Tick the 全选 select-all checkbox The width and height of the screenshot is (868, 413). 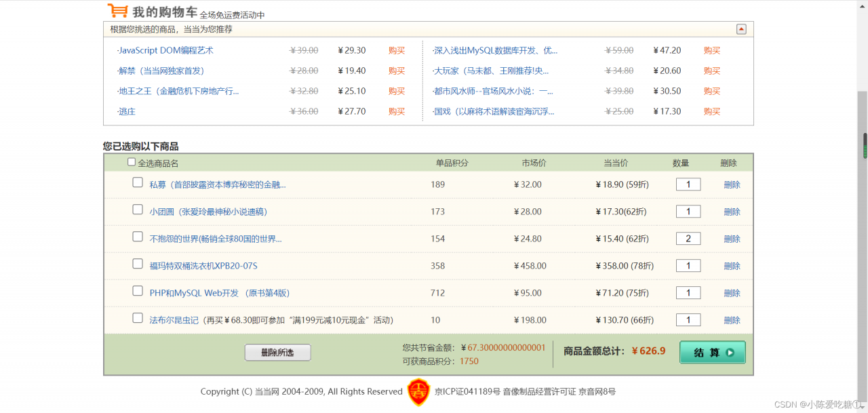pos(132,162)
